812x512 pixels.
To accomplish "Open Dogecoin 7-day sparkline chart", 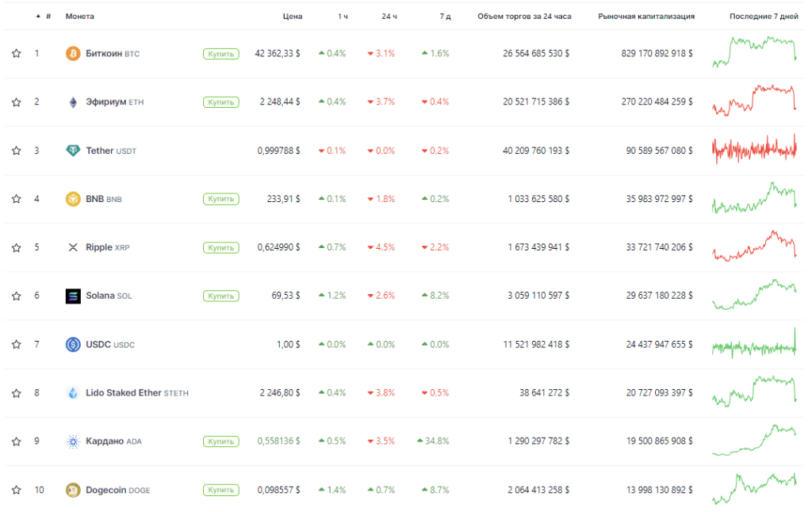I will pos(755,489).
